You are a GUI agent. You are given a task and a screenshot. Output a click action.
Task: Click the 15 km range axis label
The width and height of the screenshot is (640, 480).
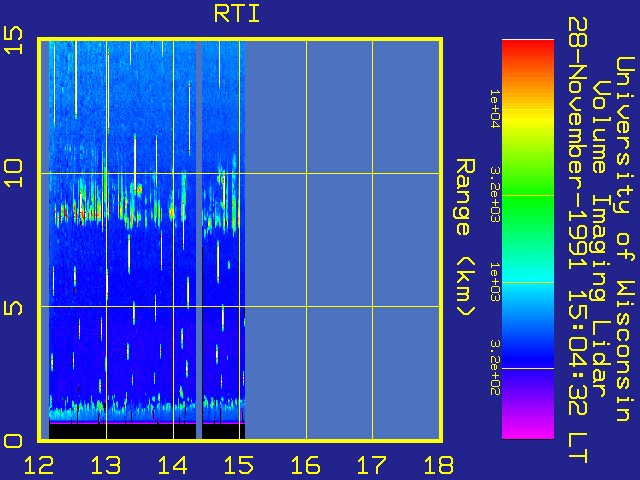(x=13, y=40)
